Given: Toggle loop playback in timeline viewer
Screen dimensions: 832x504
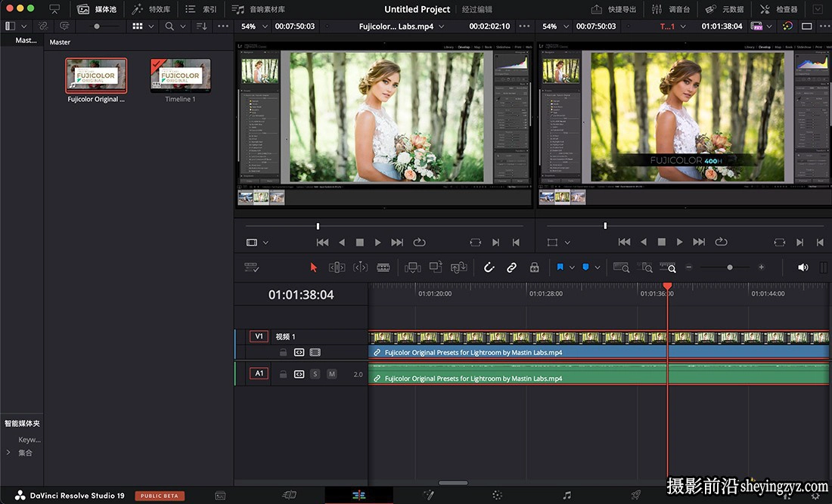Looking at the screenshot, I should tap(721, 242).
